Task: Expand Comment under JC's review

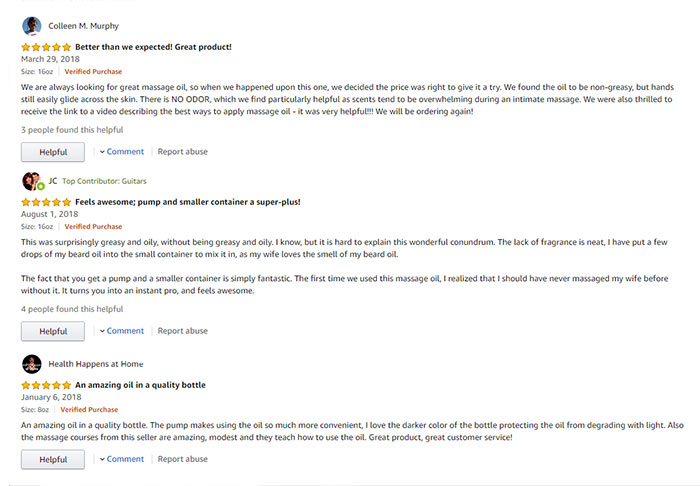Action: [122, 331]
